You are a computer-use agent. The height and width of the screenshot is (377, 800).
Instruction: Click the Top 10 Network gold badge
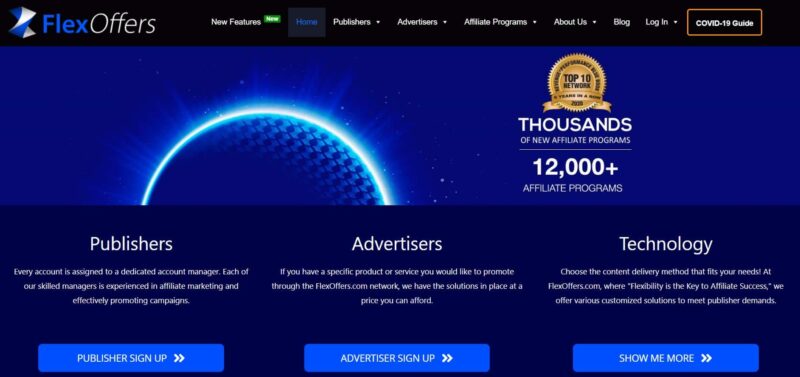tap(577, 83)
